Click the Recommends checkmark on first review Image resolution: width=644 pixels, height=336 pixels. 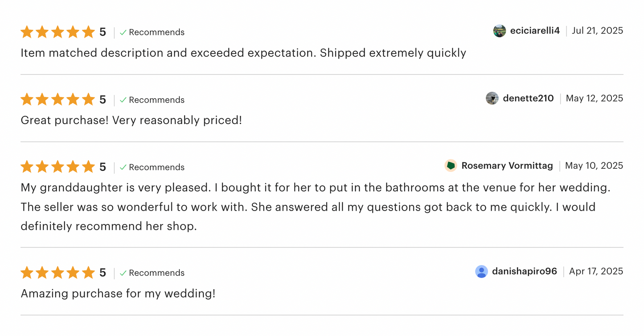click(x=123, y=32)
